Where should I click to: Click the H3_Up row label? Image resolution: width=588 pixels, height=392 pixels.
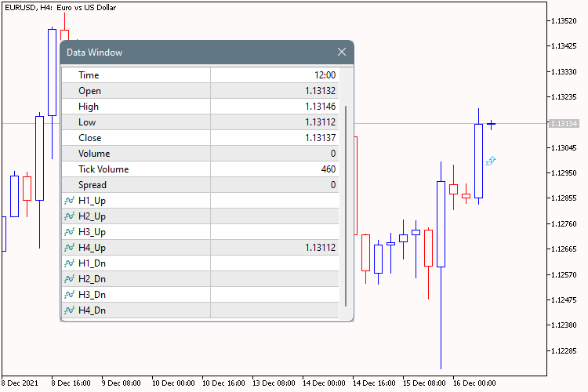[x=92, y=232]
